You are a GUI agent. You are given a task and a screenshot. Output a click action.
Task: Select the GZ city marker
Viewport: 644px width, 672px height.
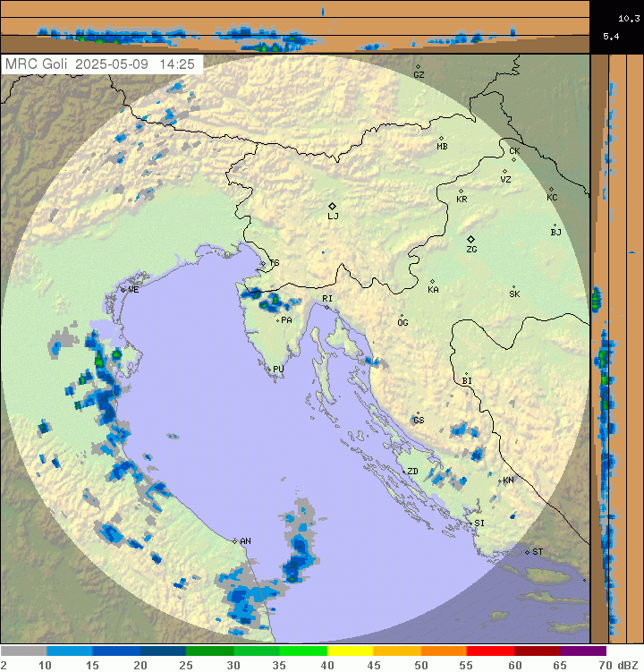click(x=419, y=67)
